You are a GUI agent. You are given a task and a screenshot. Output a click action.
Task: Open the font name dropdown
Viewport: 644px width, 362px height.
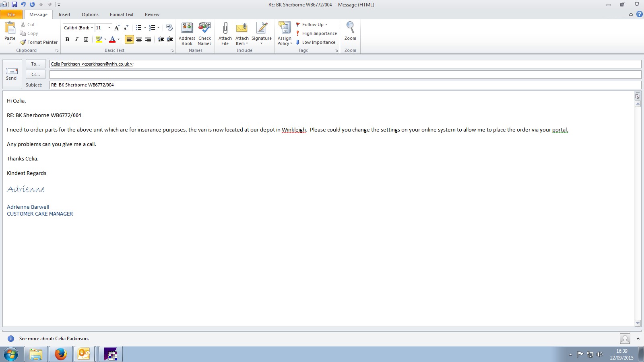[92, 28]
